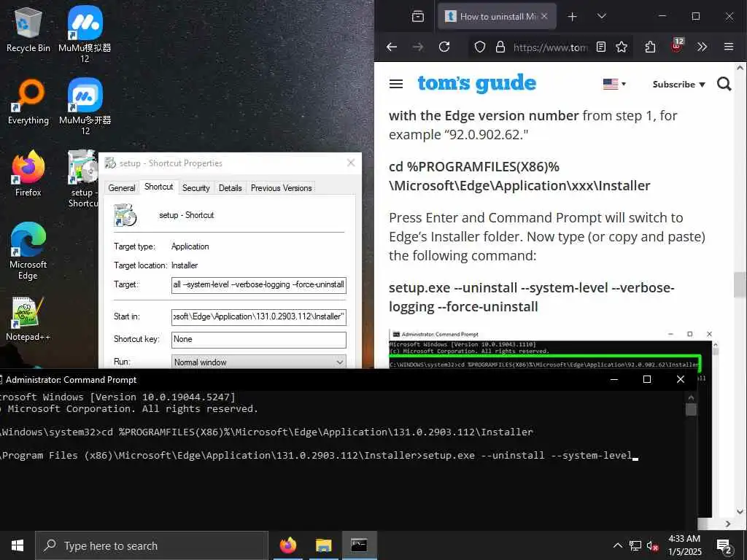Show more tools overflow chevrons
The image size is (747, 560).
702,47
